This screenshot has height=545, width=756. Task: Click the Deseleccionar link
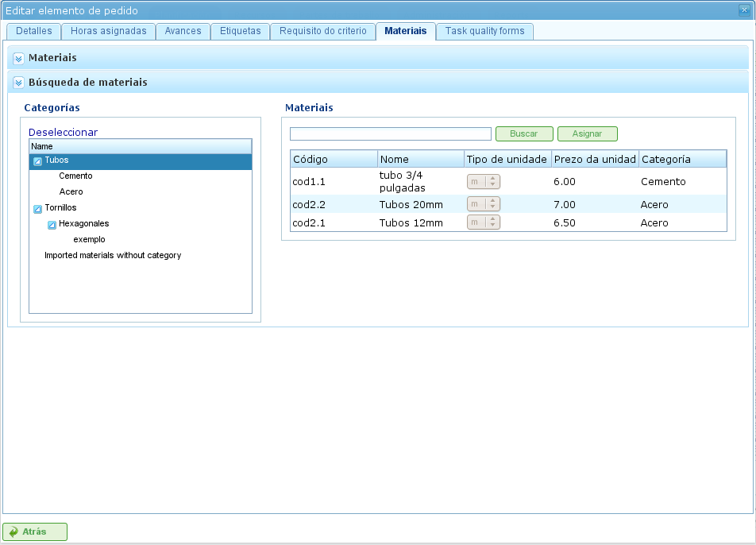(x=63, y=133)
